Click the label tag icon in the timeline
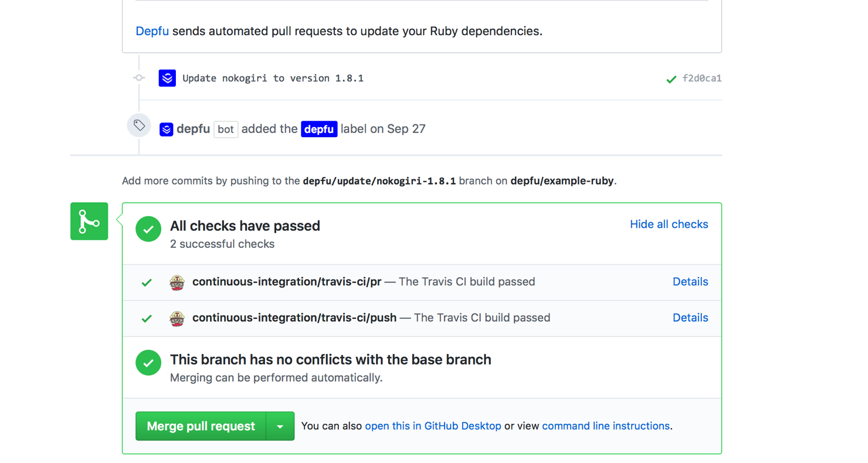 click(x=139, y=125)
